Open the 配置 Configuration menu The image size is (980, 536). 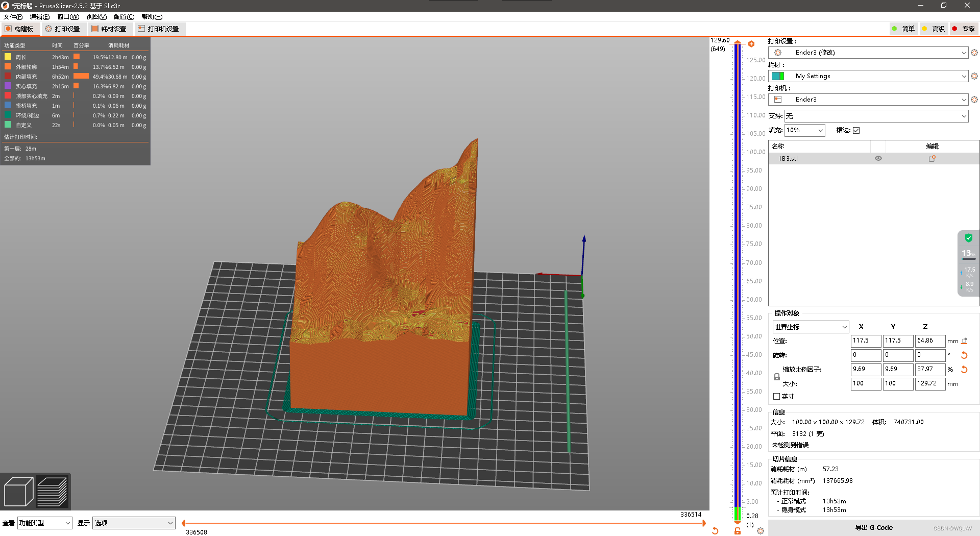coord(124,17)
